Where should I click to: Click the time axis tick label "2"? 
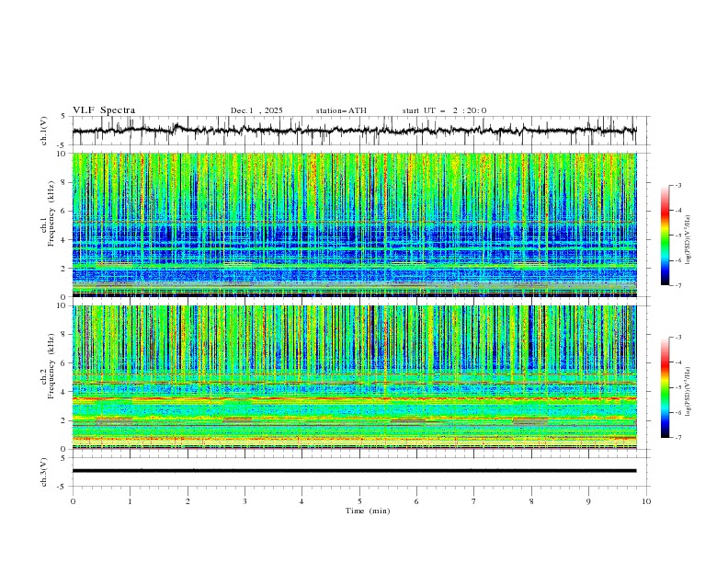[188, 501]
